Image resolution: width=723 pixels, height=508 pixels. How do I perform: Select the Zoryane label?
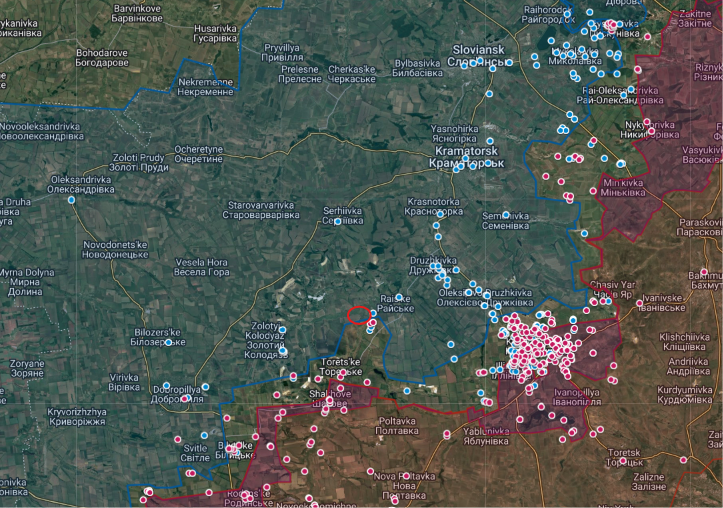tap(27, 368)
